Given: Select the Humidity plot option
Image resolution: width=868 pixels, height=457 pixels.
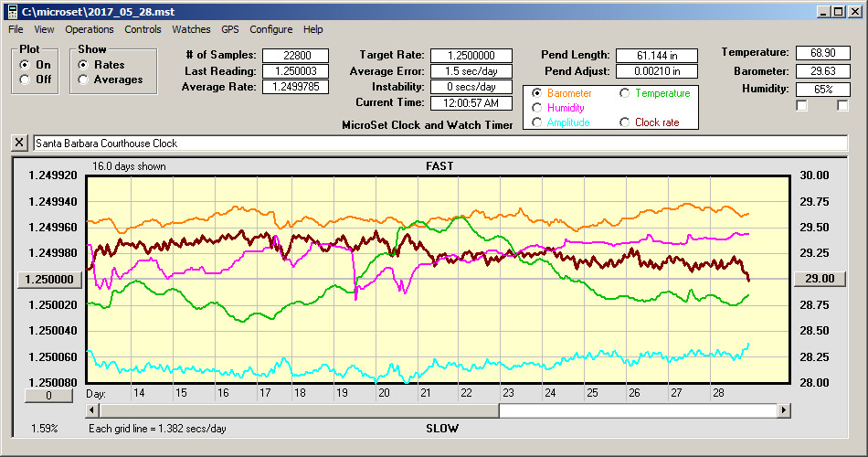Looking at the screenshot, I should pos(537,108).
